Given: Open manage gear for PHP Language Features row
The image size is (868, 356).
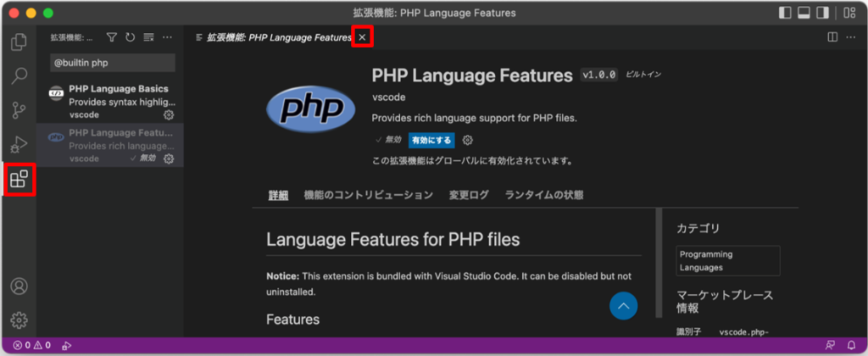Looking at the screenshot, I should pos(169,159).
